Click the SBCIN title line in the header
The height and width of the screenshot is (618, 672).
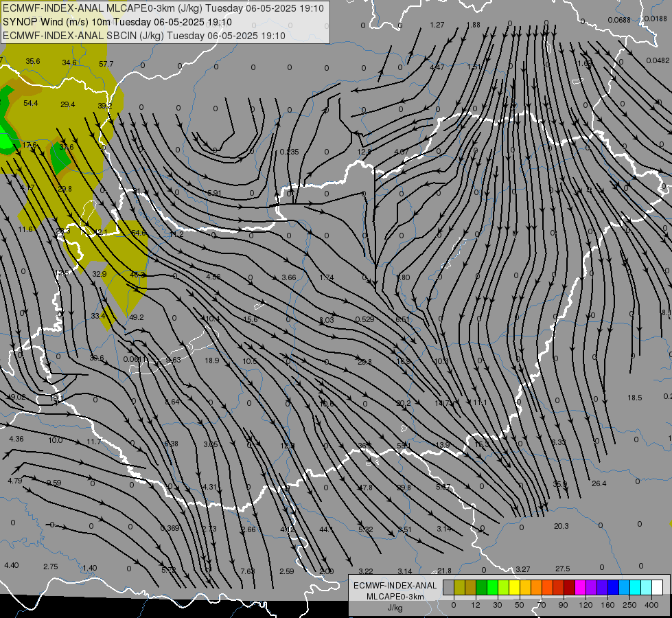144,36
